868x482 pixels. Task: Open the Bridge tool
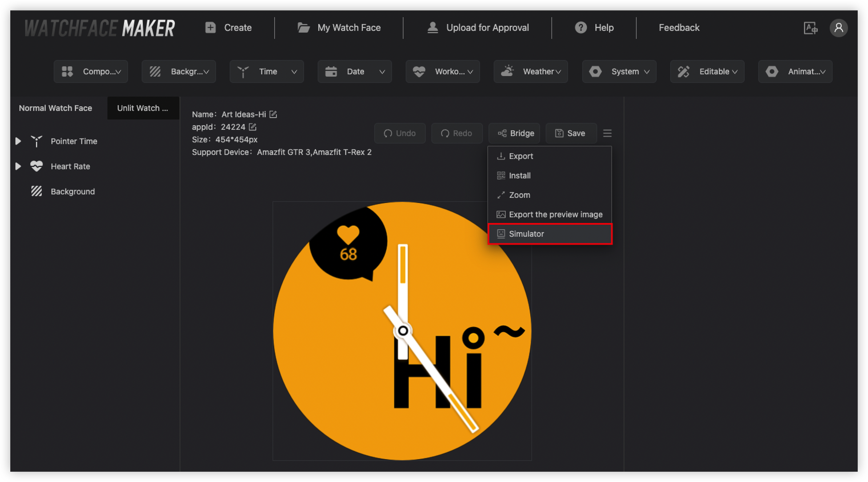click(x=514, y=133)
